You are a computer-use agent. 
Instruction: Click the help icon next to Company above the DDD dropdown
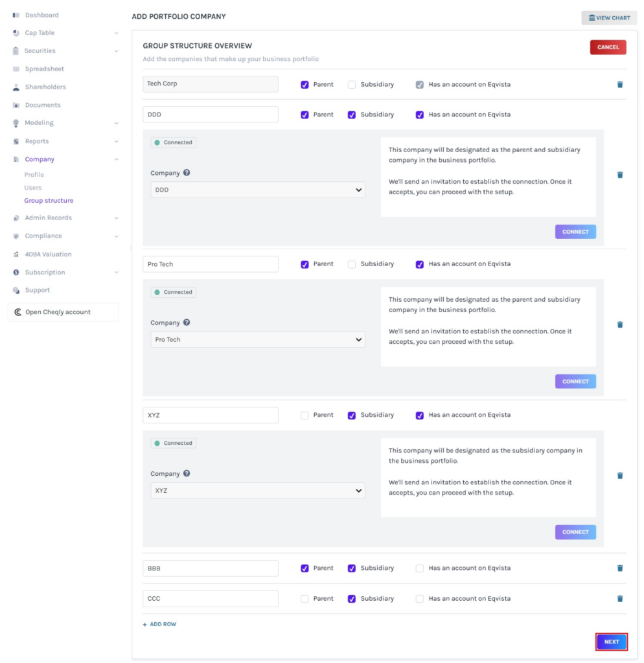187,173
